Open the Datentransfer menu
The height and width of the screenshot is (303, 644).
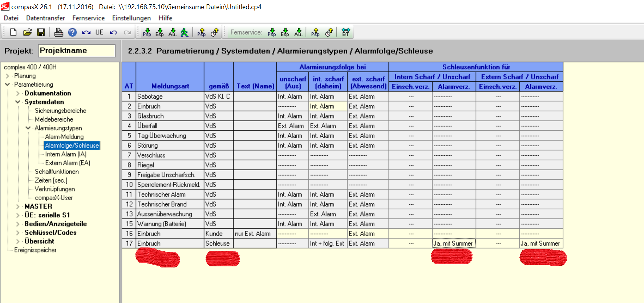[45, 18]
